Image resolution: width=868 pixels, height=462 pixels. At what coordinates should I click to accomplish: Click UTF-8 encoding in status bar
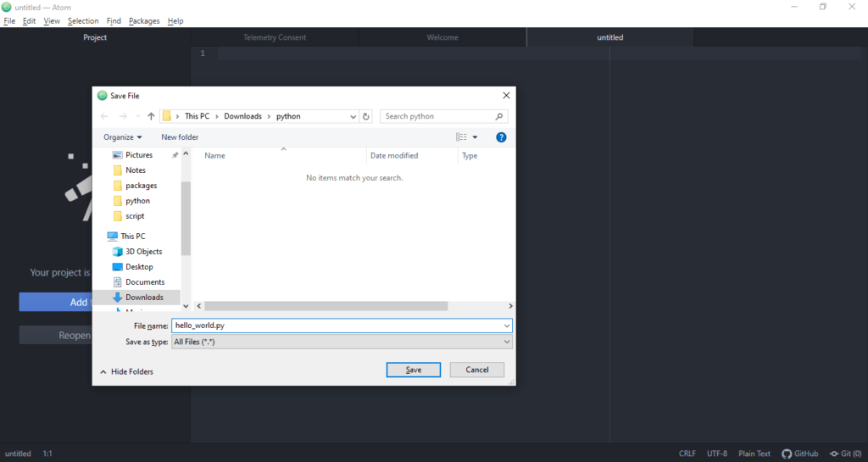point(717,454)
